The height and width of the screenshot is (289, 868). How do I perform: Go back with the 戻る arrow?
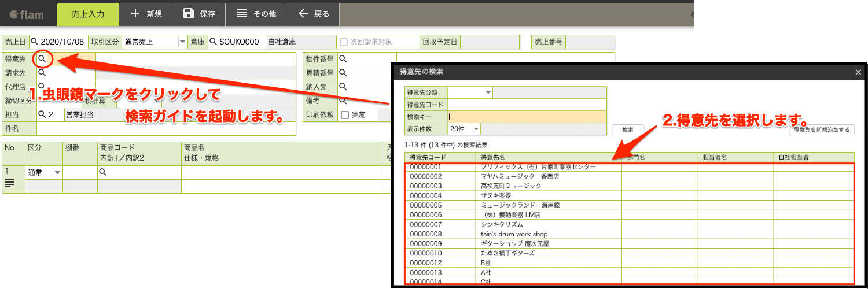click(x=303, y=13)
